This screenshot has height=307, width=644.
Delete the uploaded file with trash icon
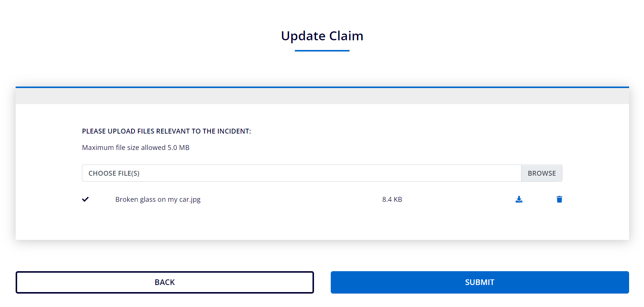[x=559, y=200]
